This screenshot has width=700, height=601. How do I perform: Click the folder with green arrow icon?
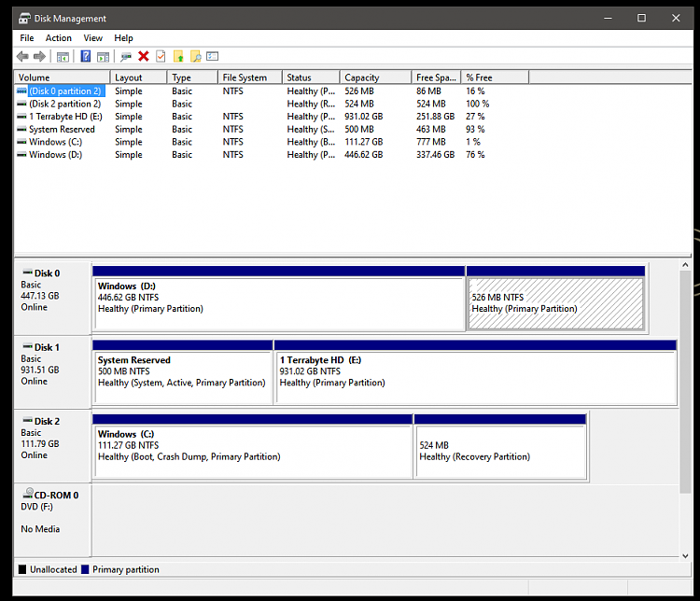point(178,56)
